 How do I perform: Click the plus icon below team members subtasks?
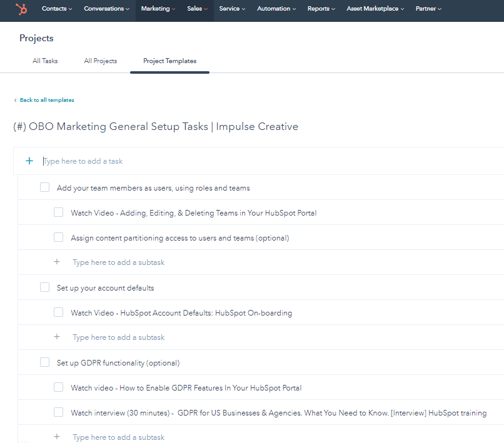click(x=56, y=261)
